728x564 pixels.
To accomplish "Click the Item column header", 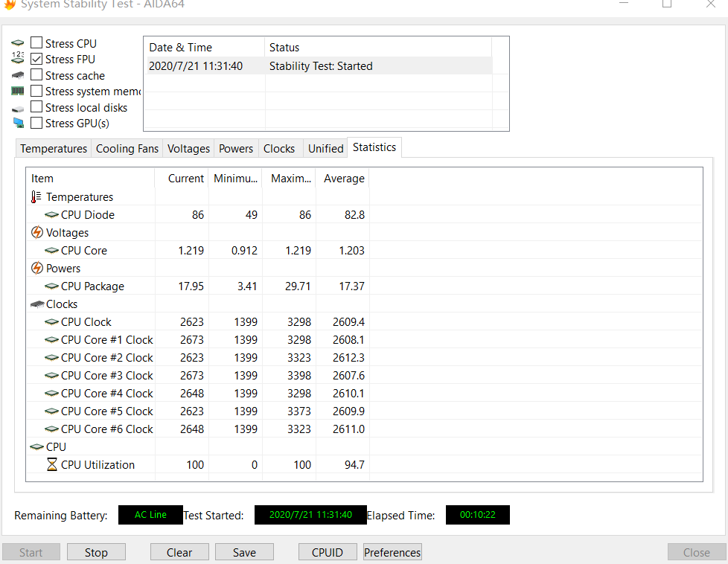I will (90, 179).
